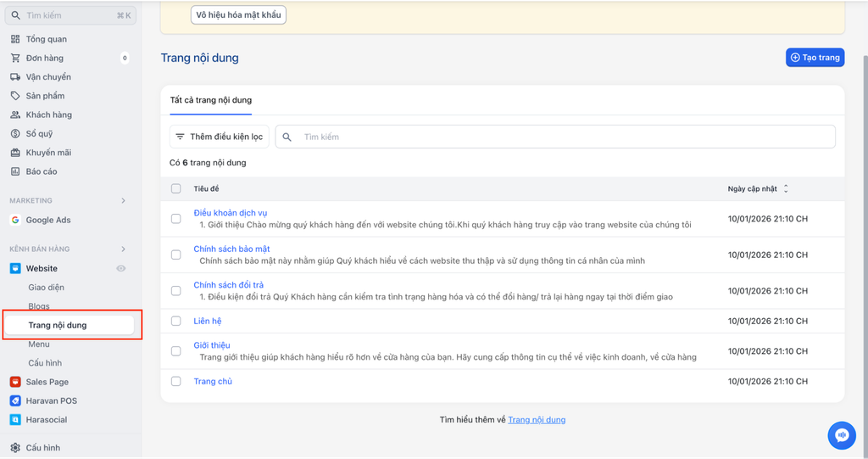Click the Khuyến mãi gift icon
Screen dimensions: 868x459
(15, 153)
